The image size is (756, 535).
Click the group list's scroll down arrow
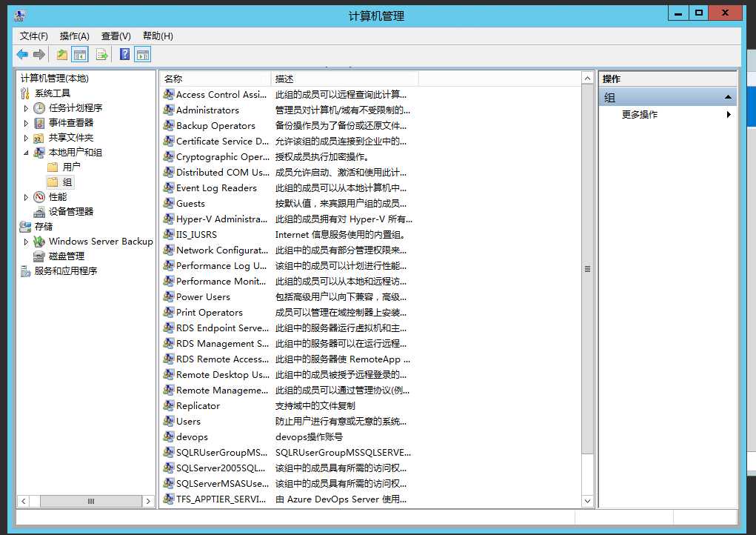coord(588,501)
